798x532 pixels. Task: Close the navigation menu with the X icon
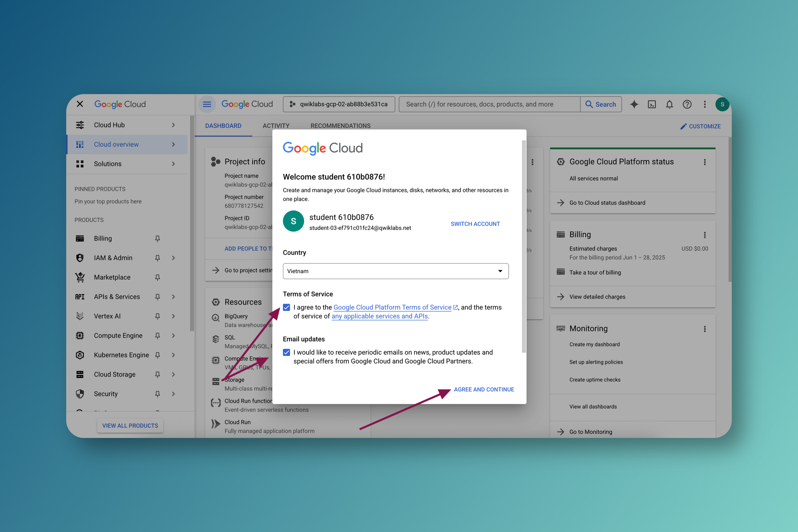tap(80, 104)
